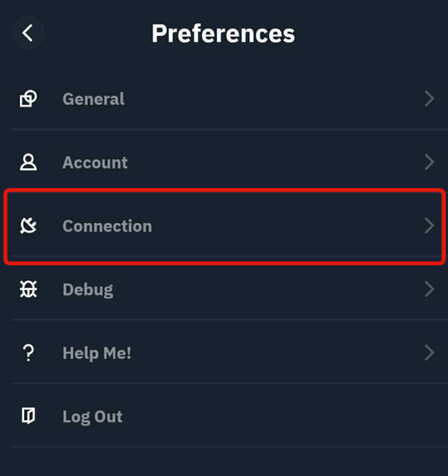
Task: Expand General using its right chevron
Action: click(429, 99)
